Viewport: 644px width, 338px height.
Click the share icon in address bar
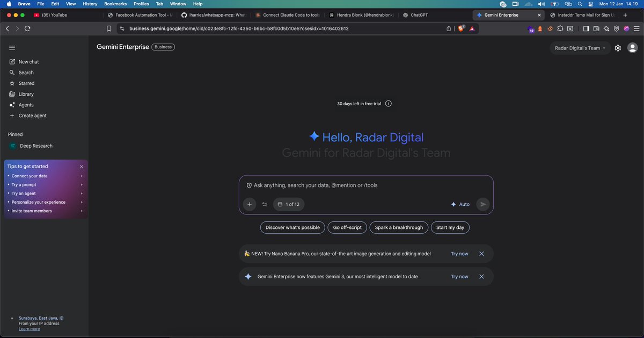tap(449, 28)
